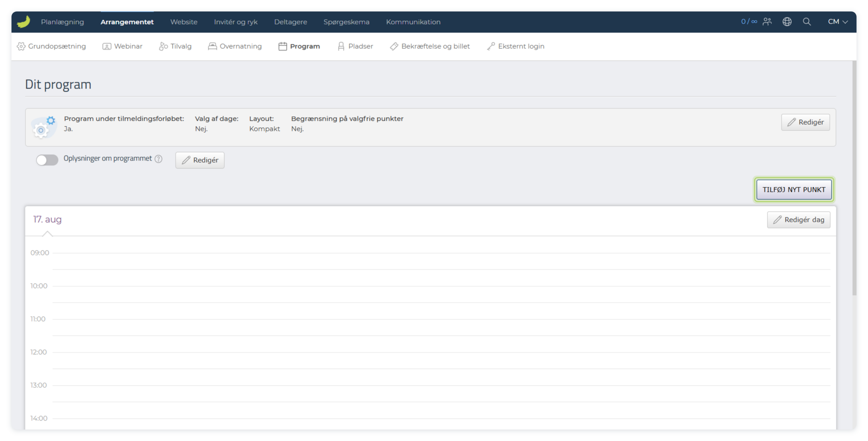
Task: Click the 12:00 time label
Action: point(38,352)
